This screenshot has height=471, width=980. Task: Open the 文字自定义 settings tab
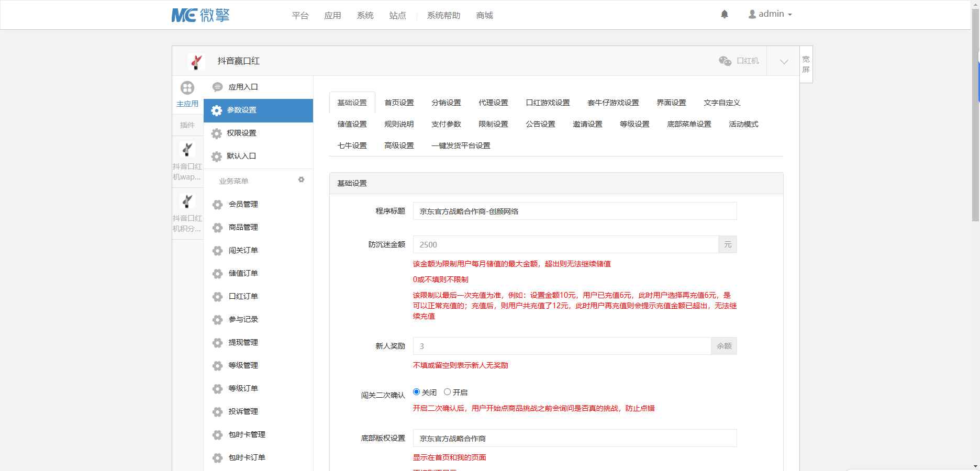[x=722, y=103]
